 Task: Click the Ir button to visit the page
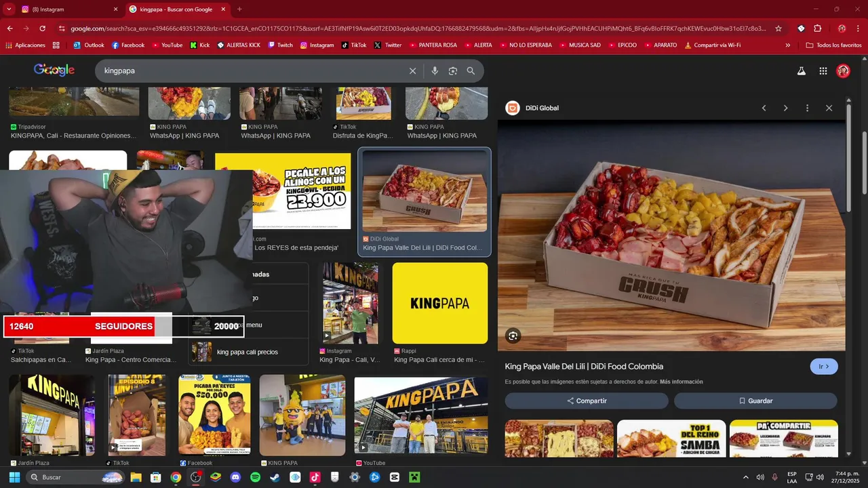pyautogui.click(x=824, y=367)
